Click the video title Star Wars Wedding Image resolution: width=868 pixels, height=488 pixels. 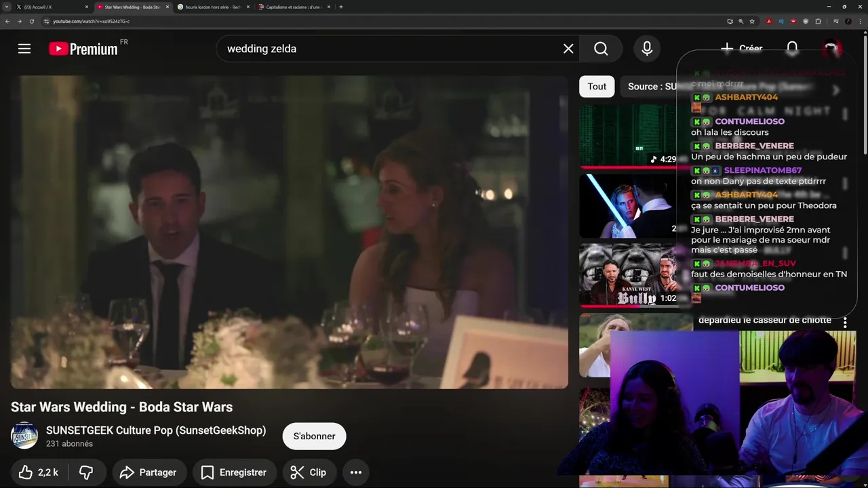(122, 407)
